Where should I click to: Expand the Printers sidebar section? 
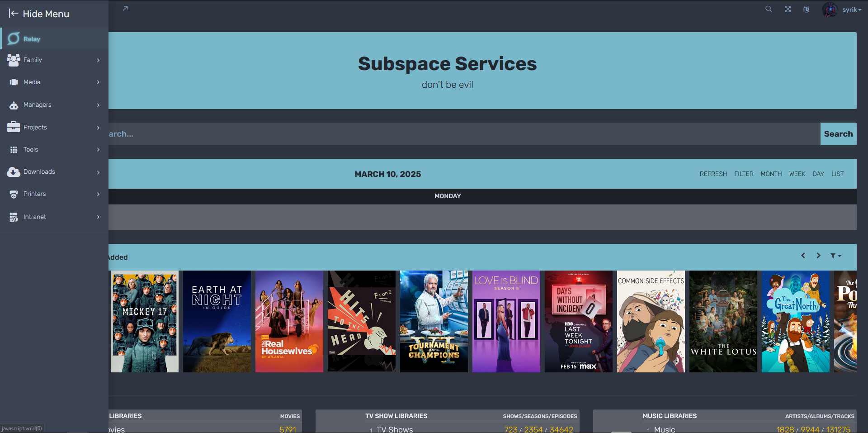pyautogui.click(x=54, y=194)
